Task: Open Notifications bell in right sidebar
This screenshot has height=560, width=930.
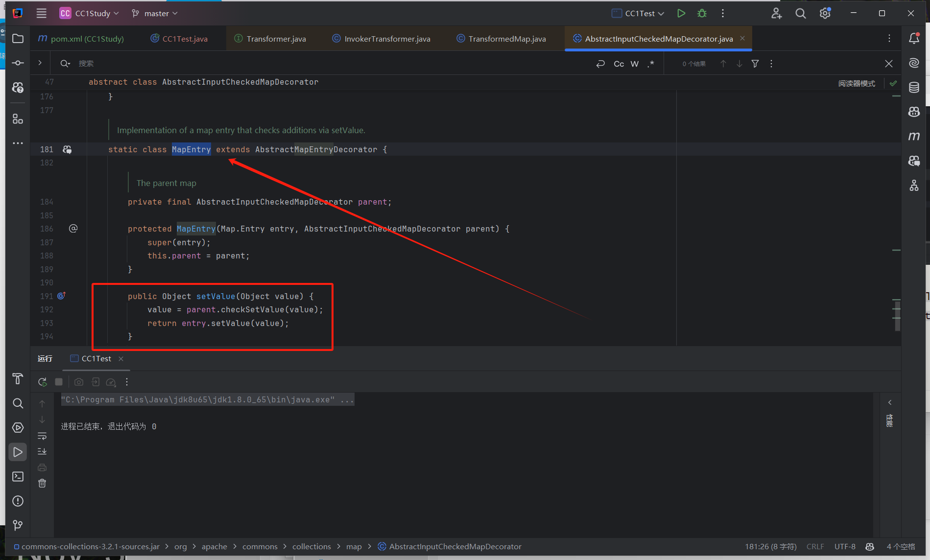Action: click(x=914, y=38)
